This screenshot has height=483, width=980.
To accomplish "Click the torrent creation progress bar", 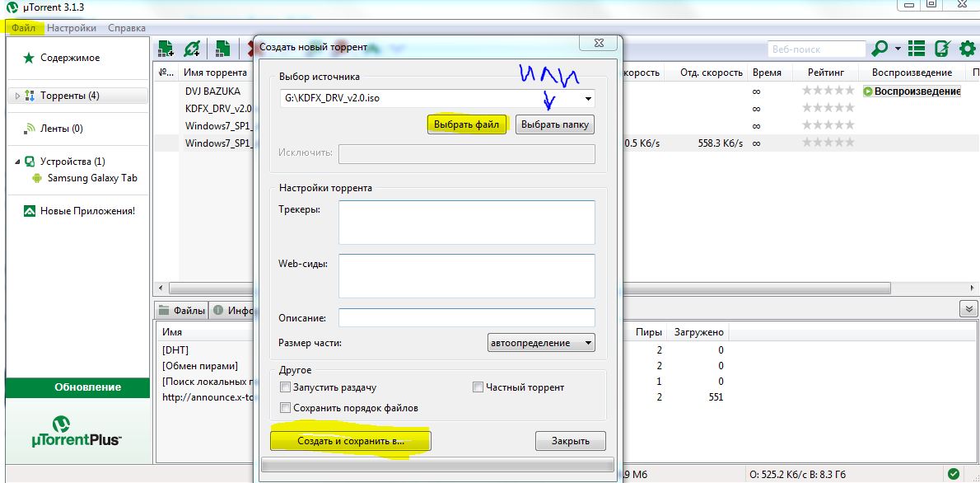I will tap(437, 465).
